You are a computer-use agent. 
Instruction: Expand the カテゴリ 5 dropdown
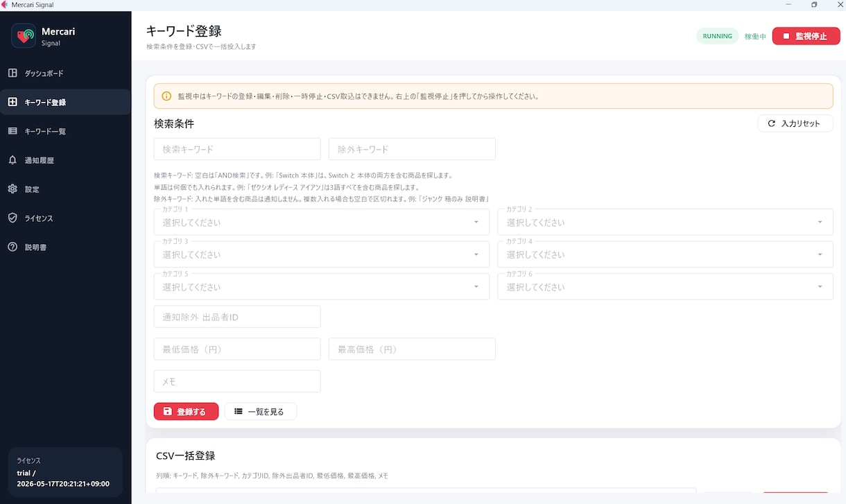[322, 286]
